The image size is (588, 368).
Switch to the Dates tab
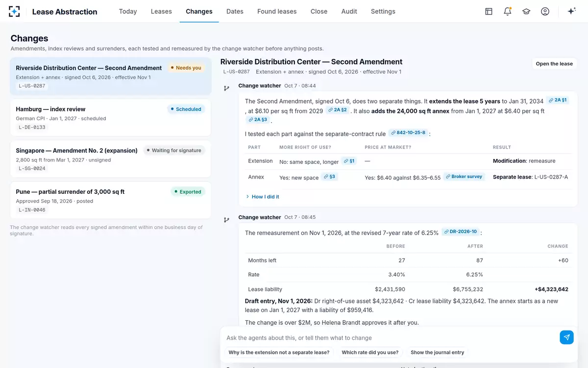pos(235,11)
